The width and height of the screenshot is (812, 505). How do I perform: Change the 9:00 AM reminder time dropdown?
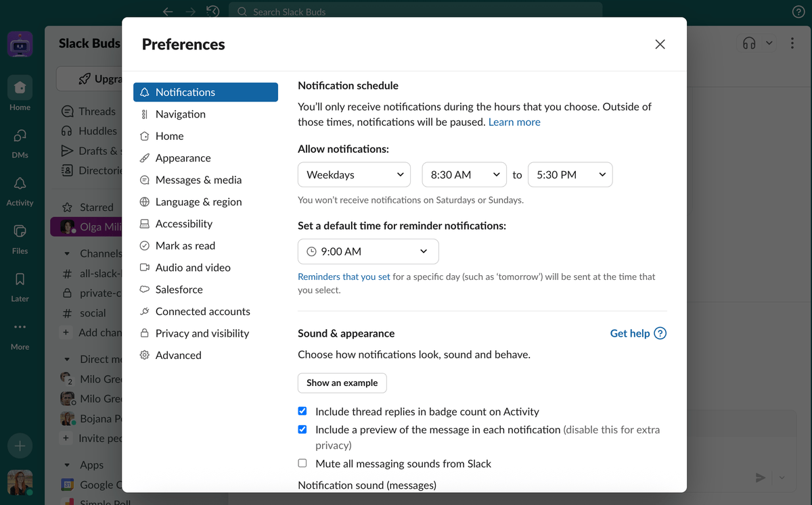tap(368, 251)
